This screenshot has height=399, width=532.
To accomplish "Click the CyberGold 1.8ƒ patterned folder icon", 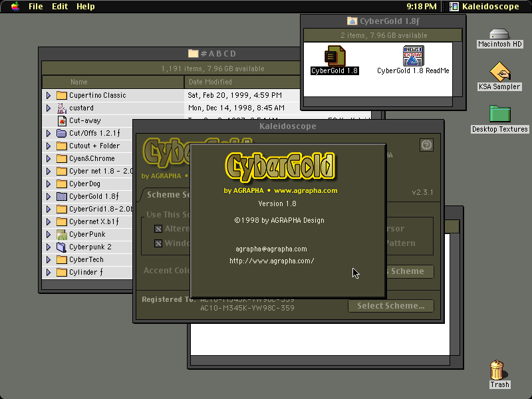I will click(61, 196).
